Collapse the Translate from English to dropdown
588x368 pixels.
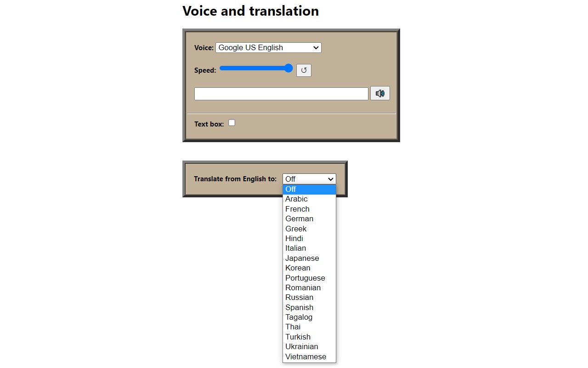tap(309, 179)
